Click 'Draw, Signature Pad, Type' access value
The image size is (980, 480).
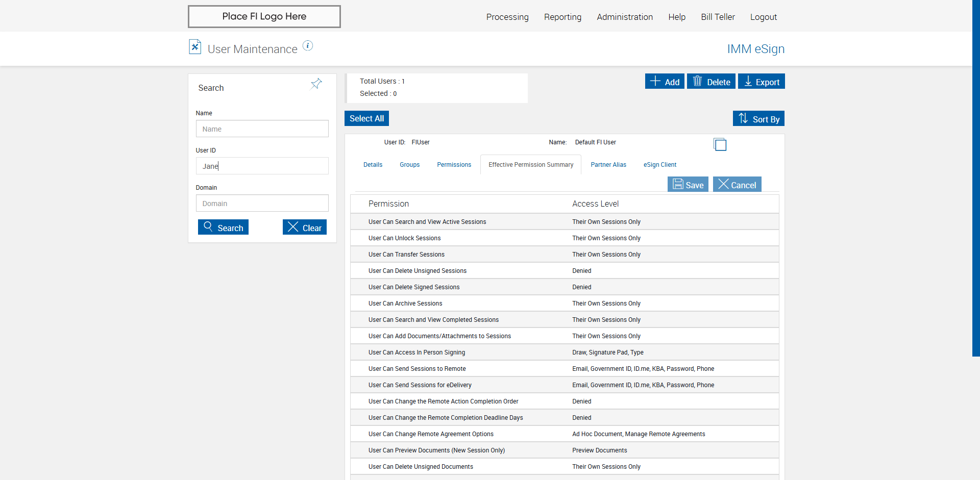point(607,352)
